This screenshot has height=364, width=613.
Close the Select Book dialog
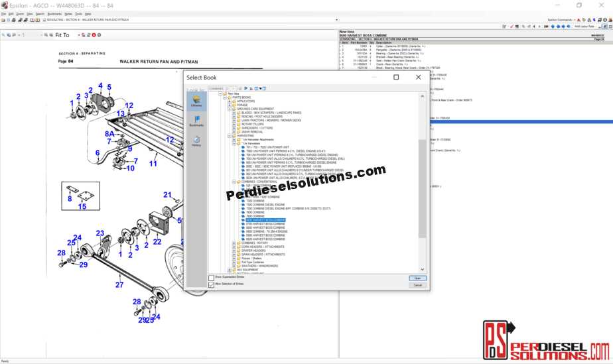(x=419, y=78)
